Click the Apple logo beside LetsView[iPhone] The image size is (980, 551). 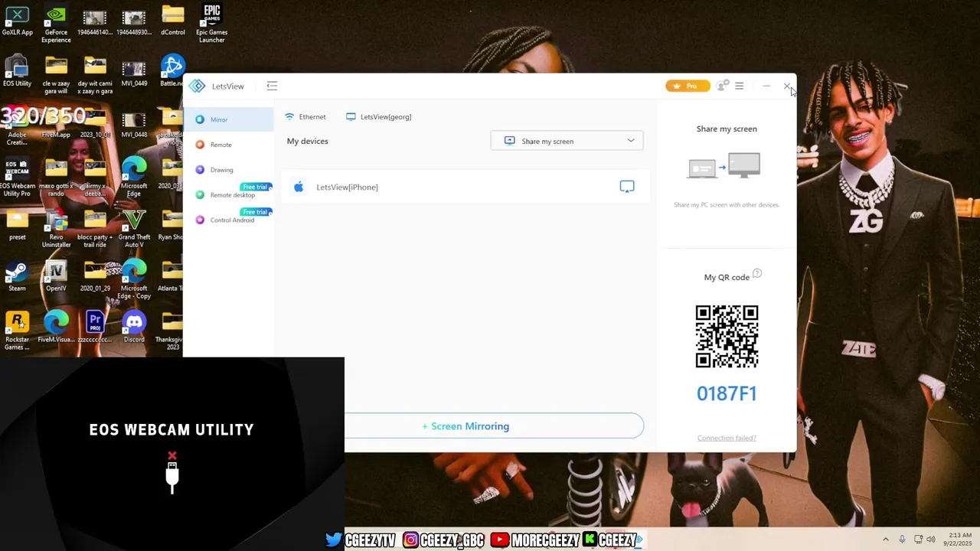(x=299, y=187)
